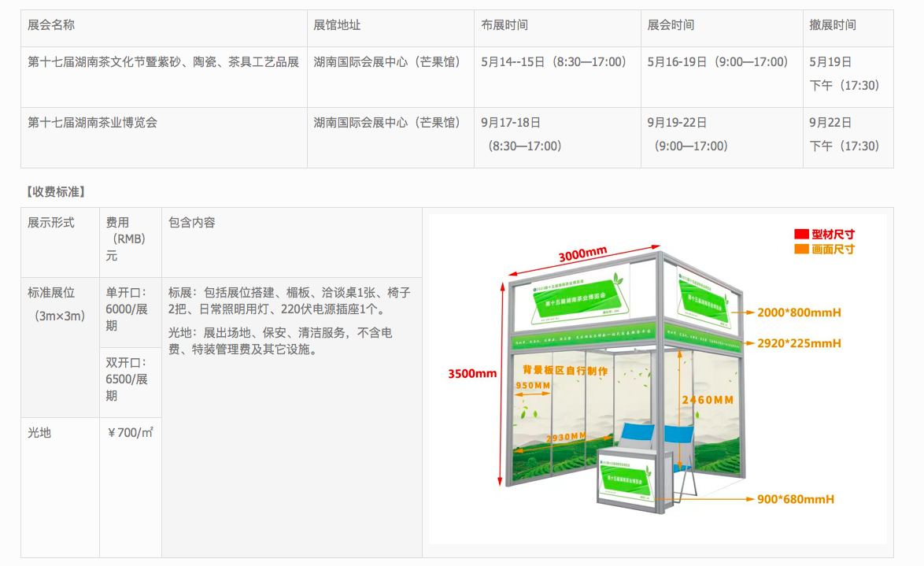Image resolution: width=924 pixels, height=566 pixels.
Task: Click the 【收费标准】 section heading
Action: (55, 191)
